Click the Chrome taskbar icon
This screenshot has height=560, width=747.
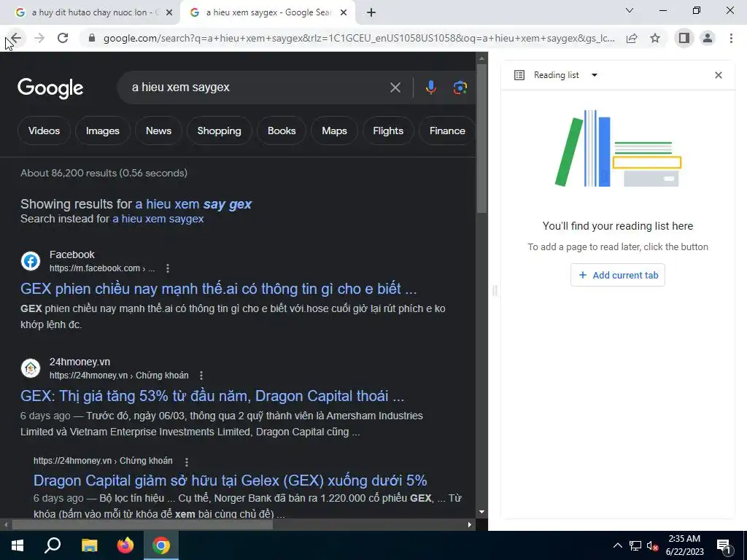click(x=161, y=545)
